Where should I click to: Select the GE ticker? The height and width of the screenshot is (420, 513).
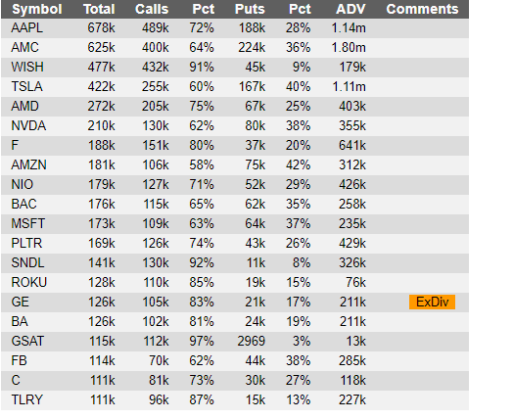pos(20,302)
